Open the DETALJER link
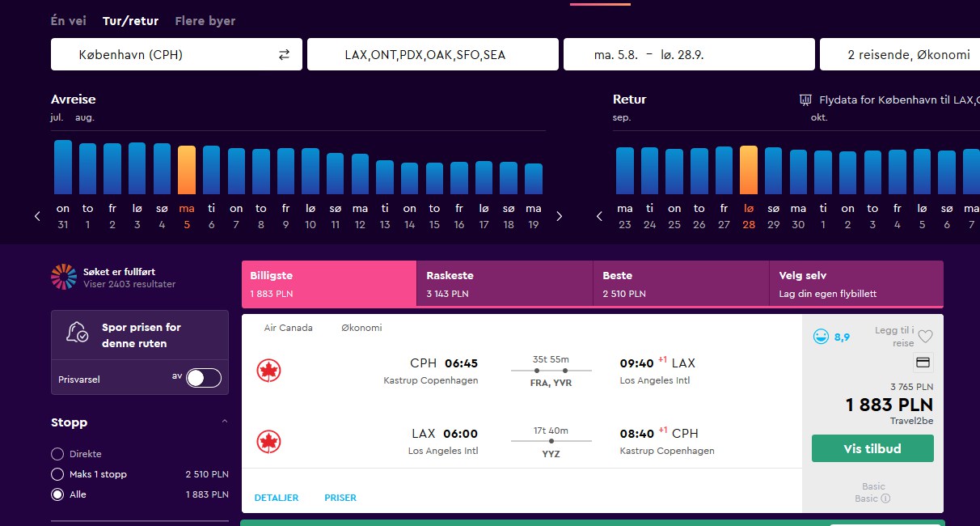 [x=277, y=498]
